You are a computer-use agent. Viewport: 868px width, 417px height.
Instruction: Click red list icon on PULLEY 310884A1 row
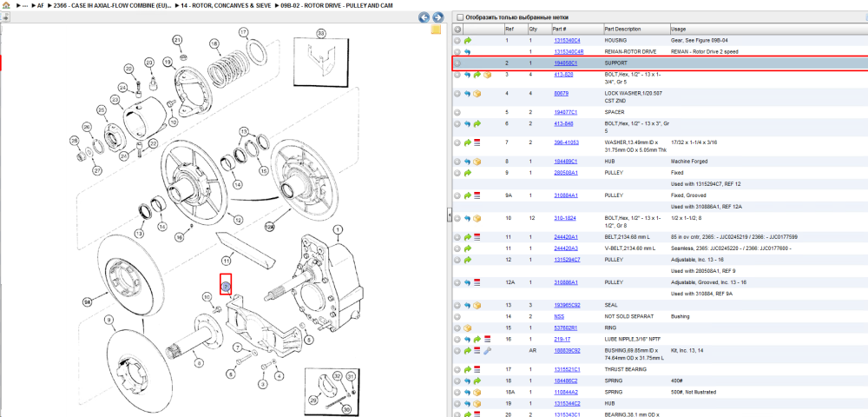pos(477,195)
